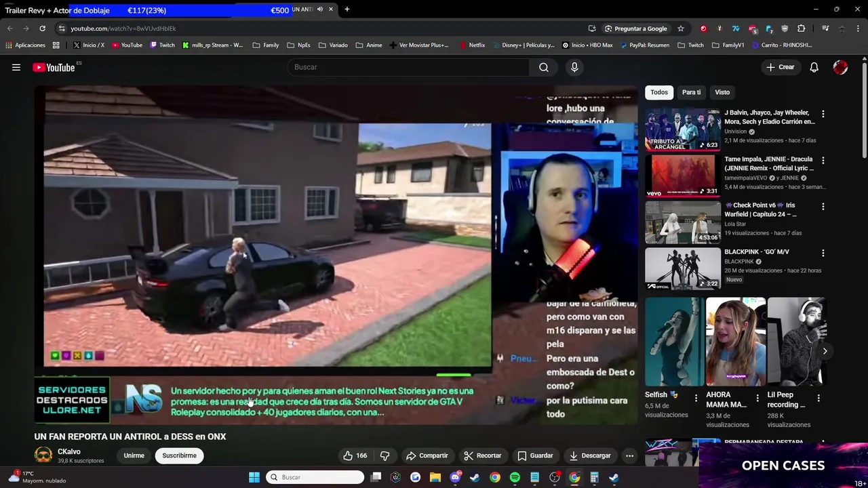868x488 pixels.
Task: Reload the page with refresh icon
Action: tap(42, 28)
